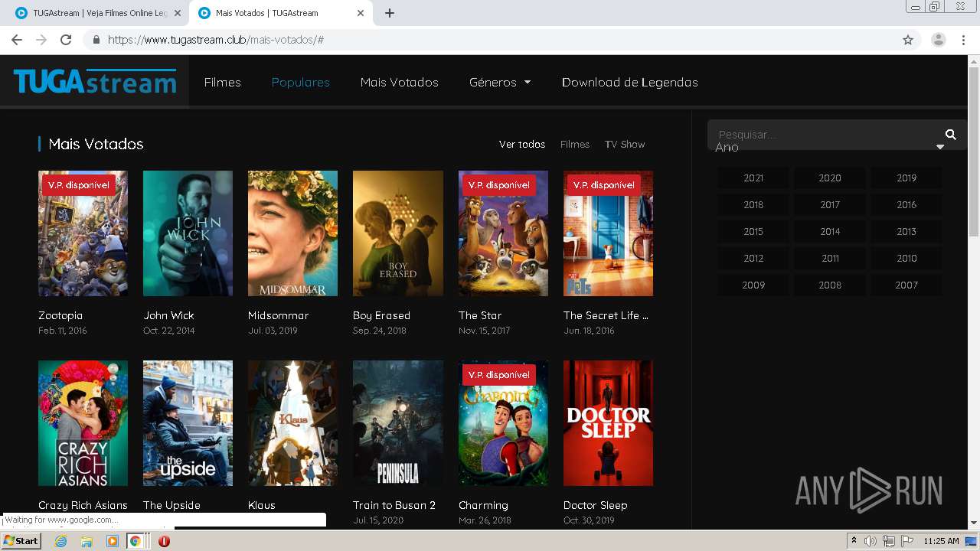Open the Boy Erased poster

pyautogui.click(x=398, y=233)
